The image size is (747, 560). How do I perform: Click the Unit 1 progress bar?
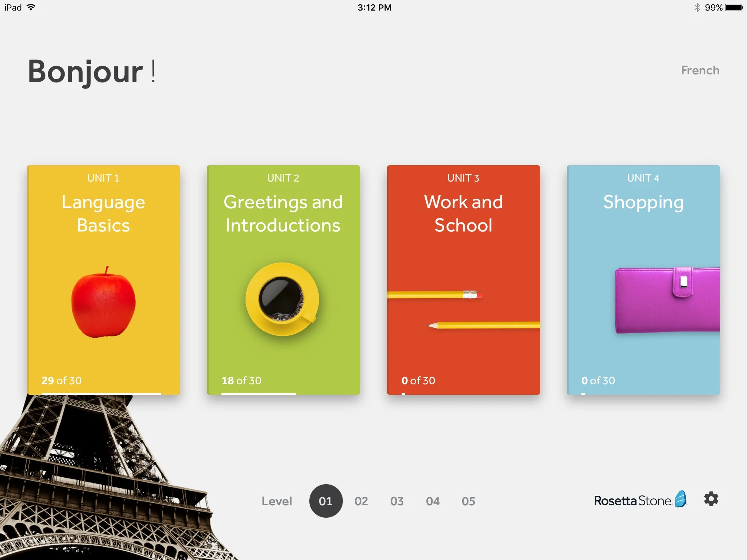[x=101, y=394]
